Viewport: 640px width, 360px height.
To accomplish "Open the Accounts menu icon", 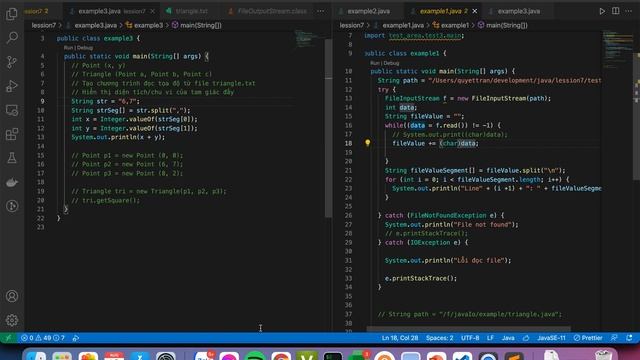I will [12, 296].
